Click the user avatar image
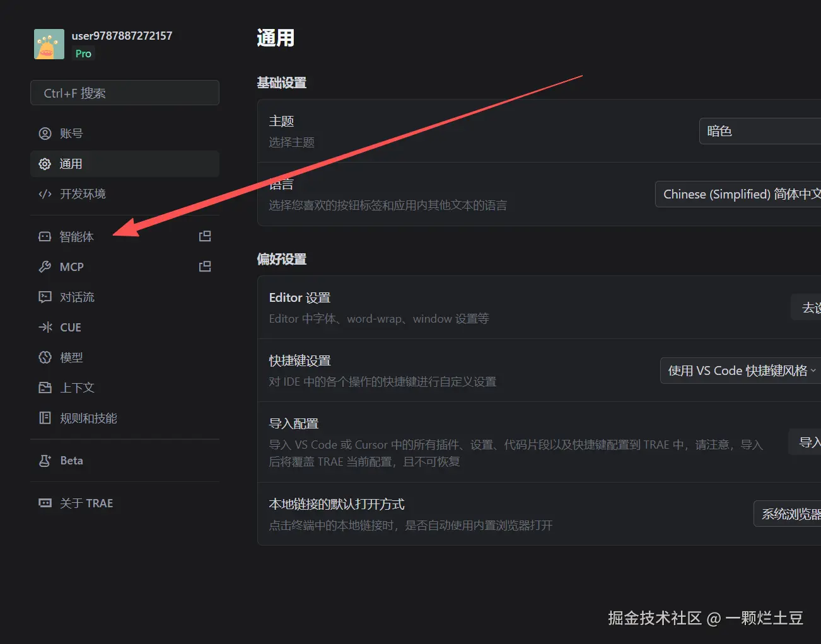Screen dimensions: 821x644 (49, 44)
